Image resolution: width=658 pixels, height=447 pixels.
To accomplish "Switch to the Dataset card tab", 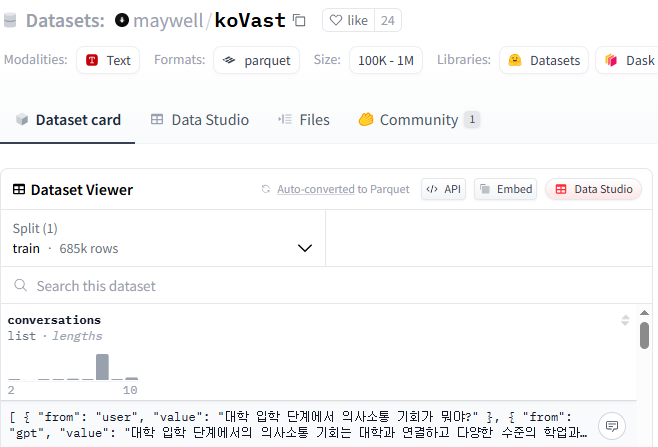I will click(68, 120).
